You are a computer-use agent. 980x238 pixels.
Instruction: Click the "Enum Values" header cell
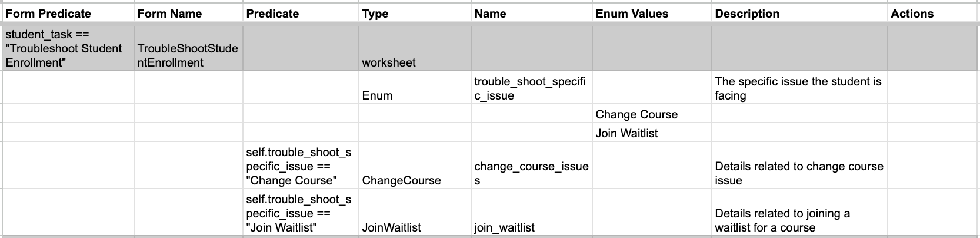pyautogui.click(x=632, y=14)
